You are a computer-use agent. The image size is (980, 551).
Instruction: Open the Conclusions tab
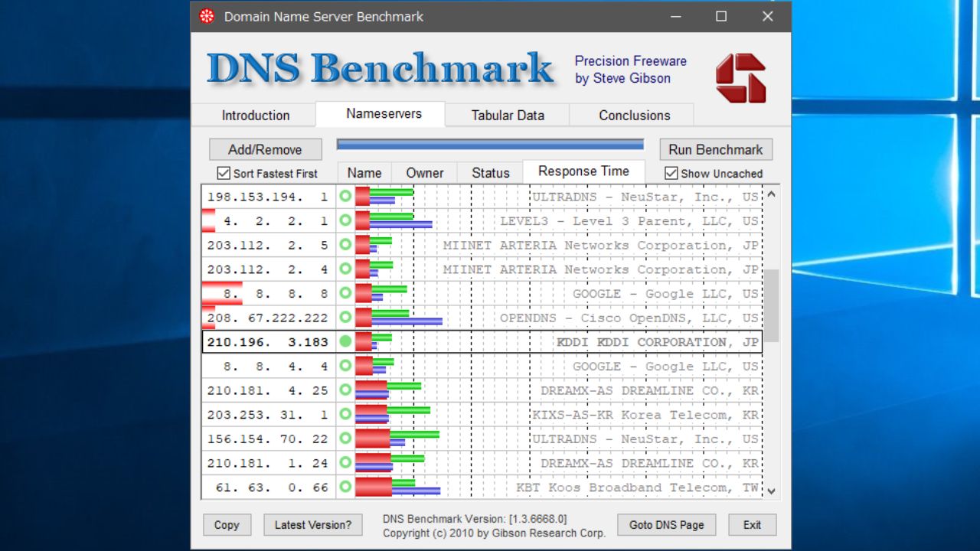coord(634,116)
